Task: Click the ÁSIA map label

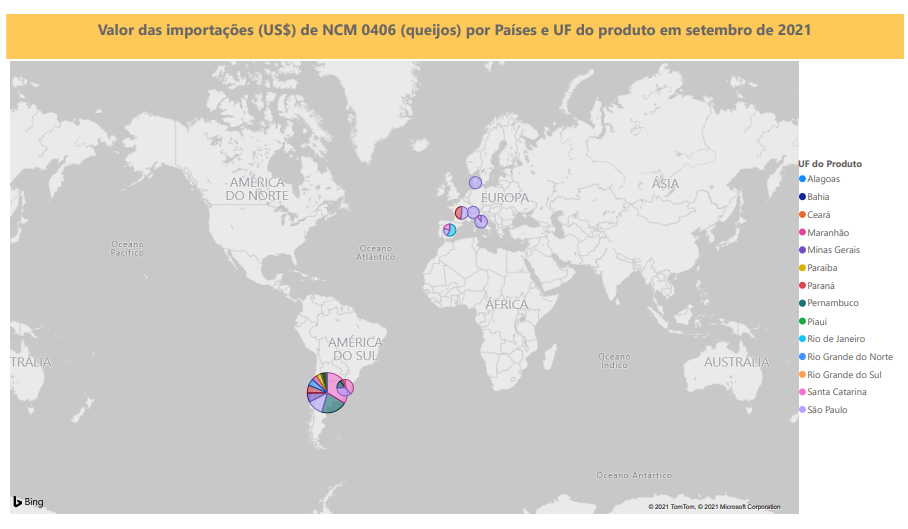Action: (x=665, y=184)
